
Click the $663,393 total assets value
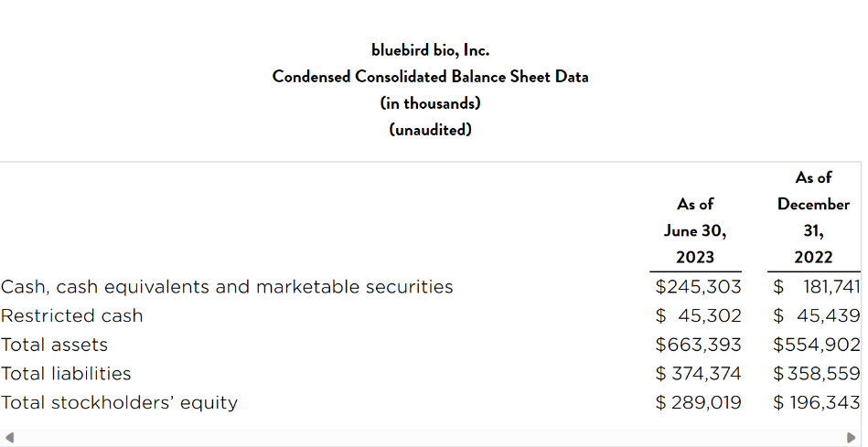tap(699, 345)
